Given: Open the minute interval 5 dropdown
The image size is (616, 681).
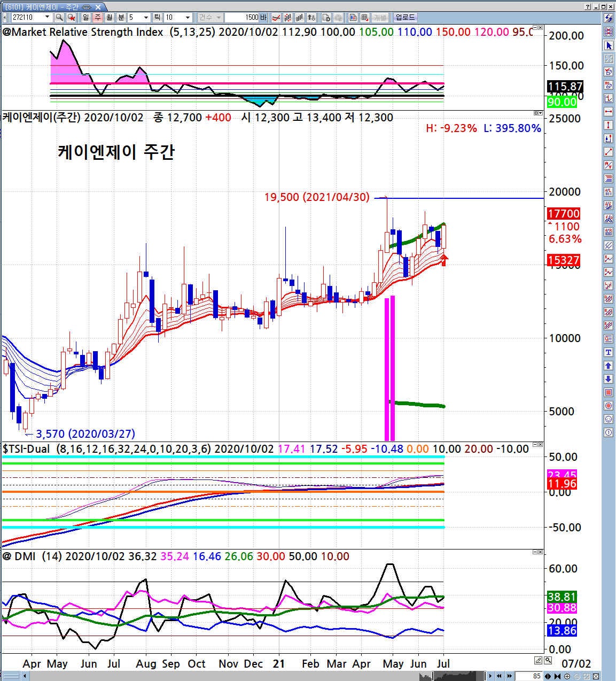Looking at the screenshot, I should point(146,17).
